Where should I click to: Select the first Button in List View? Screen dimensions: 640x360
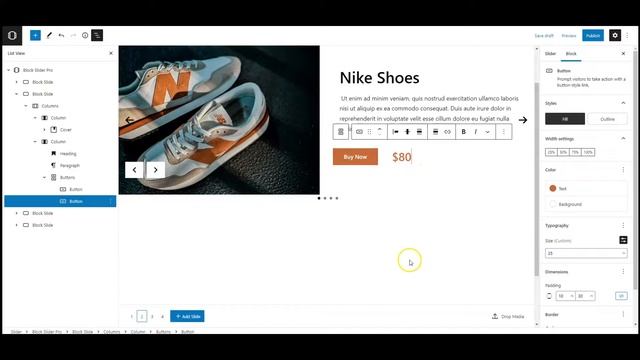(76, 189)
